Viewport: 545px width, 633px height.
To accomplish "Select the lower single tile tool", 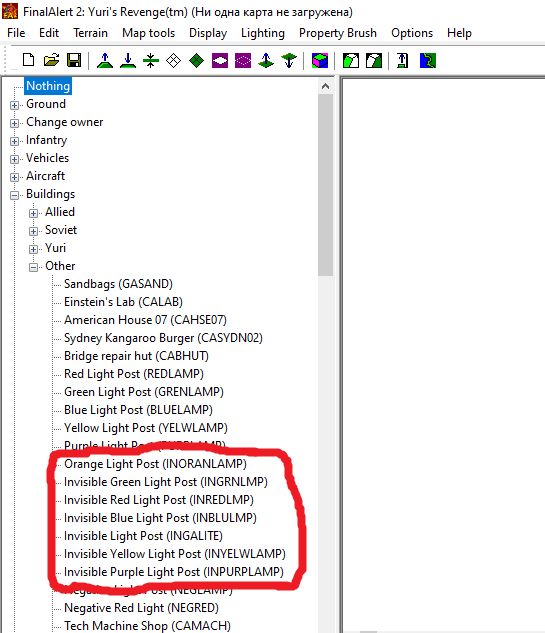I will point(289,61).
